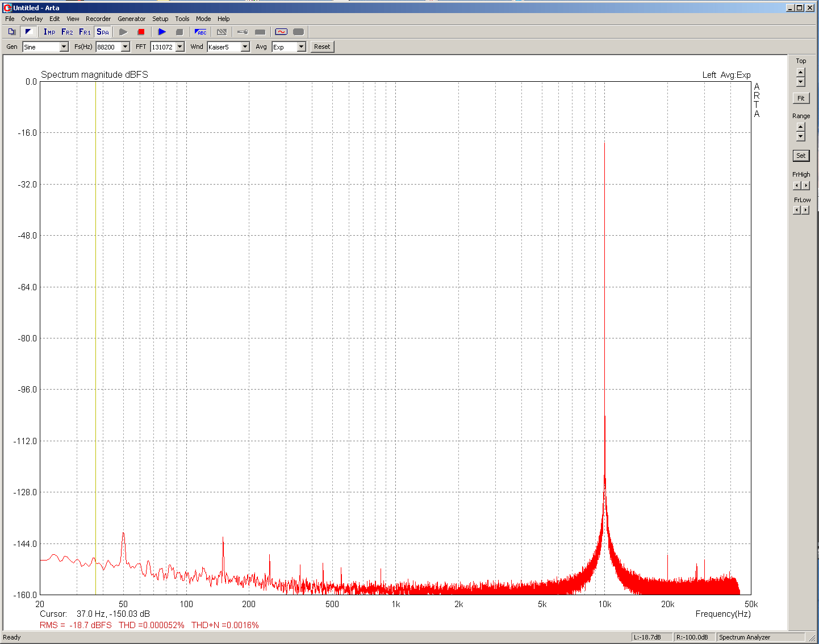Click FrLow left arrow
Screen dimensions: 819x644
797,210
